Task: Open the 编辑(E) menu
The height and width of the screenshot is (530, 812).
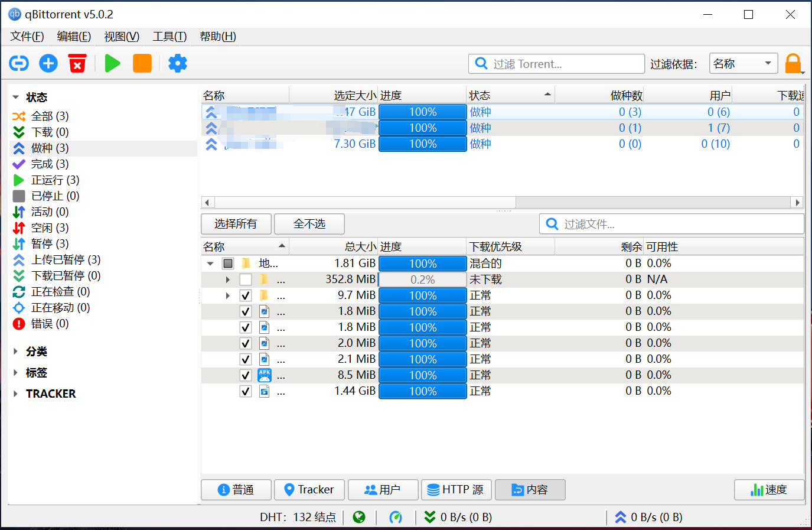Action: (74, 37)
